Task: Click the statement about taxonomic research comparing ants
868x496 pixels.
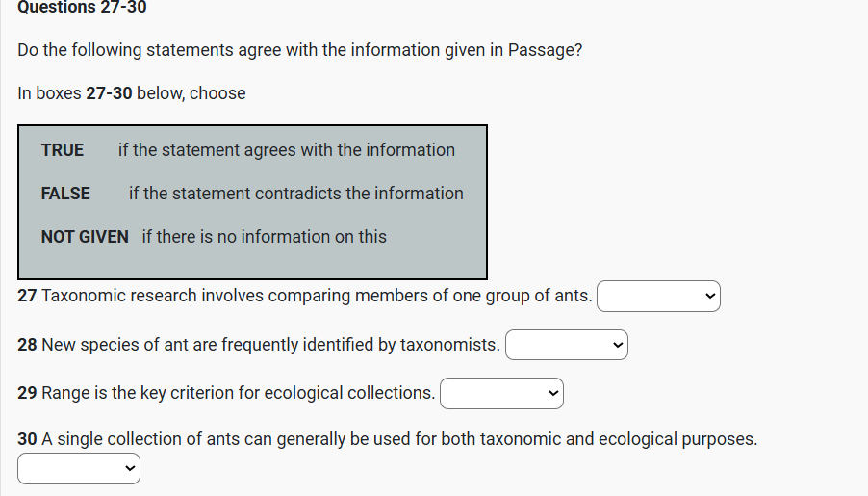Action: click(x=317, y=296)
